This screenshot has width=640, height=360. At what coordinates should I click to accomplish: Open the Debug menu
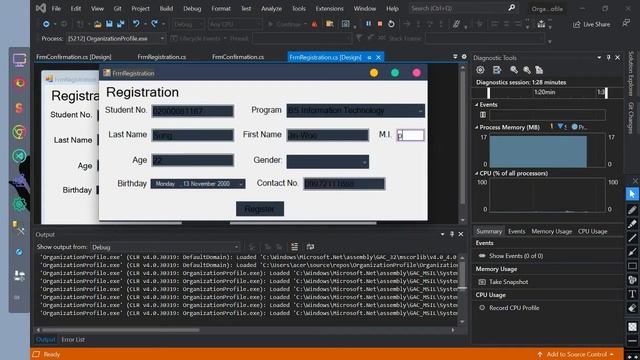[x=192, y=8]
